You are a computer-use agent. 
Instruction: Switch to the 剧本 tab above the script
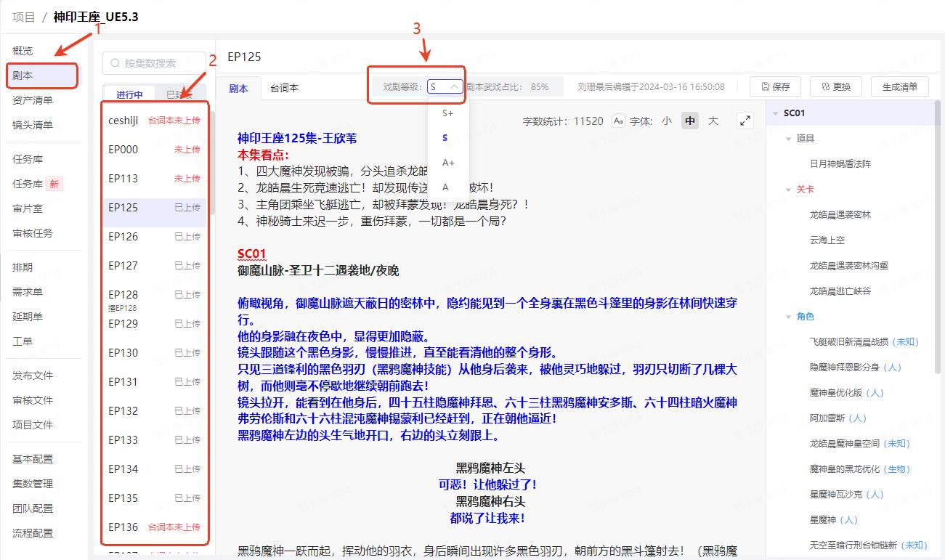238,88
